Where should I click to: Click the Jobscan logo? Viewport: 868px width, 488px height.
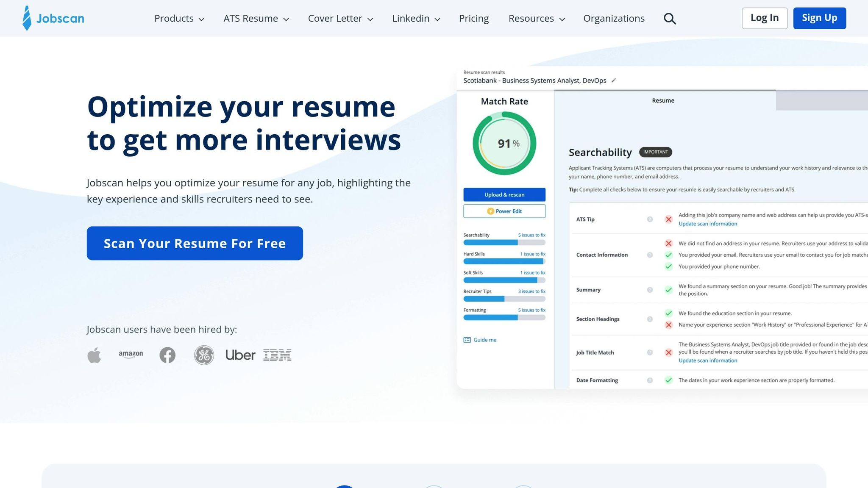(52, 18)
